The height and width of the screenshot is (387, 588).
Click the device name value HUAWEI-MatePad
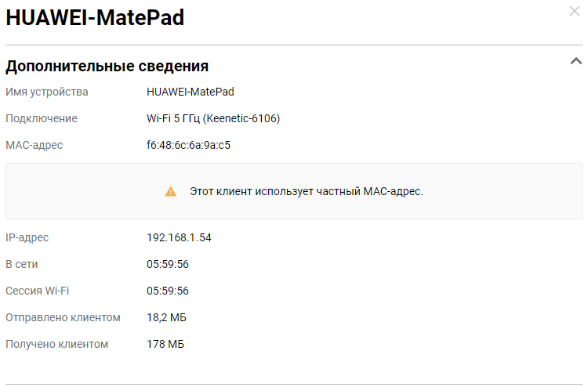(x=191, y=92)
